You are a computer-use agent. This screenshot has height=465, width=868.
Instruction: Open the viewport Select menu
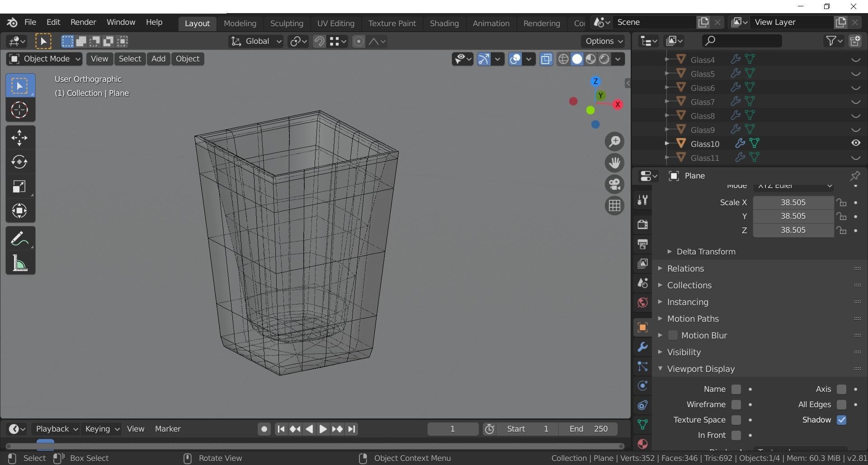(x=130, y=59)
